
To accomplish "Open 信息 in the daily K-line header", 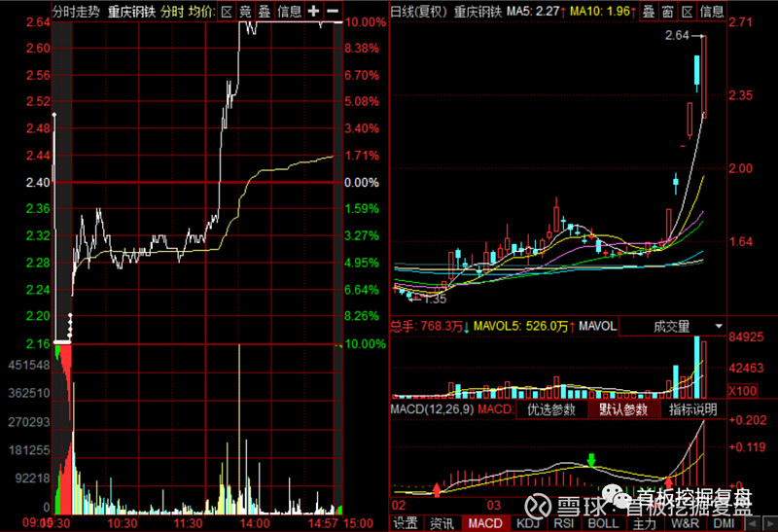I will pos(712,11).
